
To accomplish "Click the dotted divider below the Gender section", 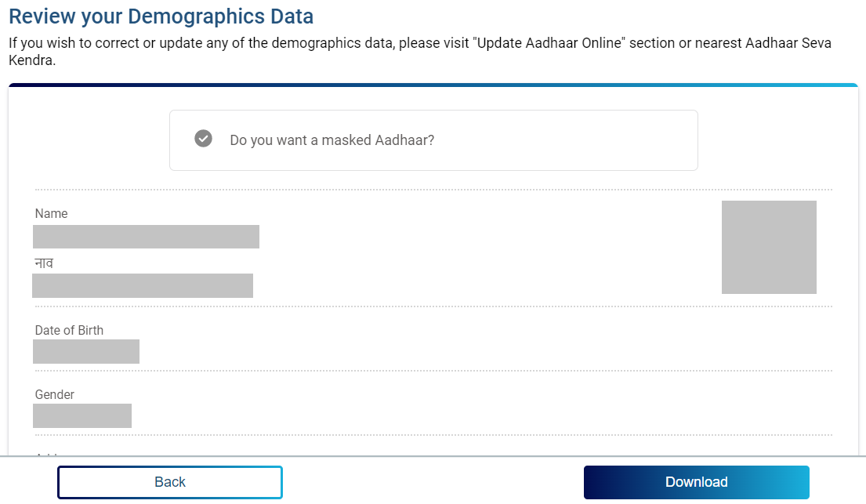I will (433, 435).
